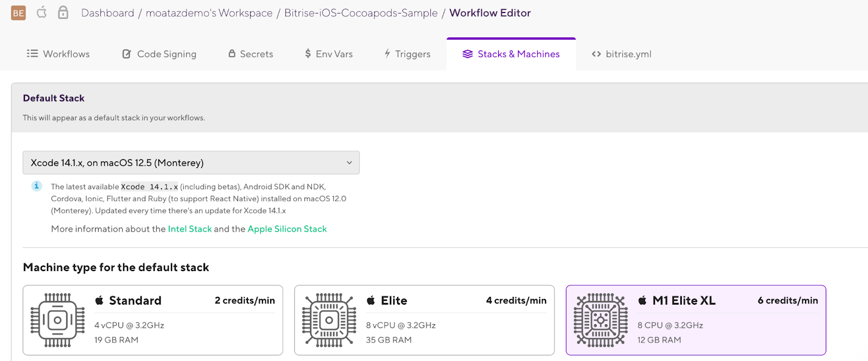Click the stack dropdown chevron arrow
Screen dimensions: 868x361
pyautogui.click(x=349, y=163)
